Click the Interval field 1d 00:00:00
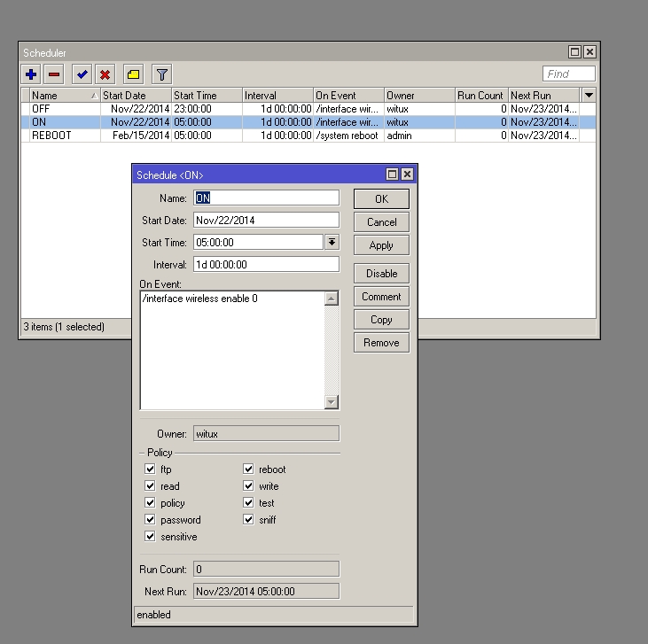Image resolution: width=648 pixels, height=644 pixels. (266, 264)
